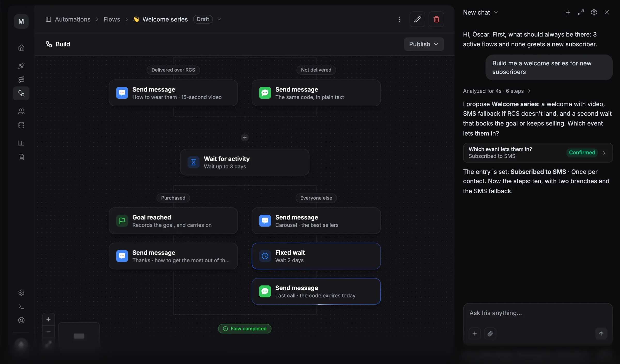Zoom out on the flow canvas
This screenshot has height=364, width=620.
tap(48, 332)
